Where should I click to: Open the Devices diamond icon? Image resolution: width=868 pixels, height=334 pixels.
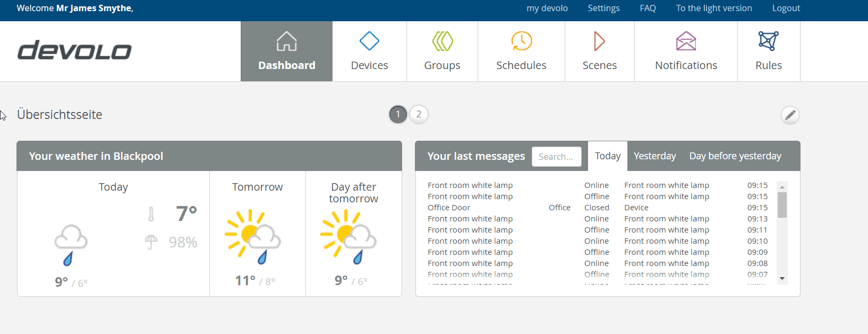tap(369, 41)
